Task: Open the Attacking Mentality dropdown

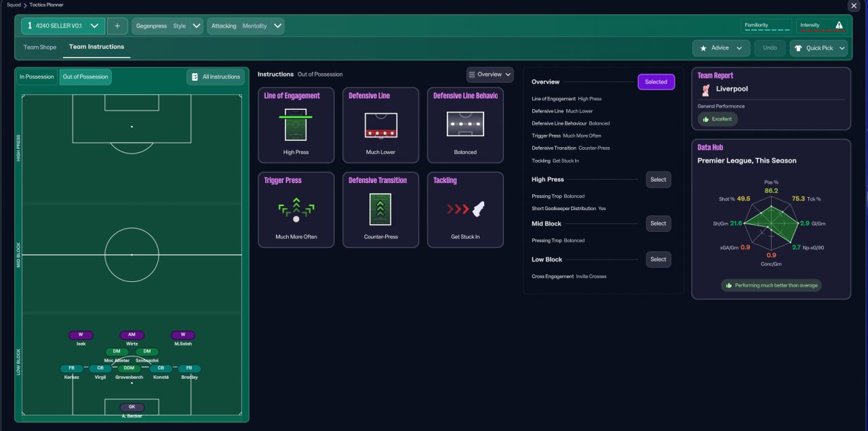Action: pos(245,26)
